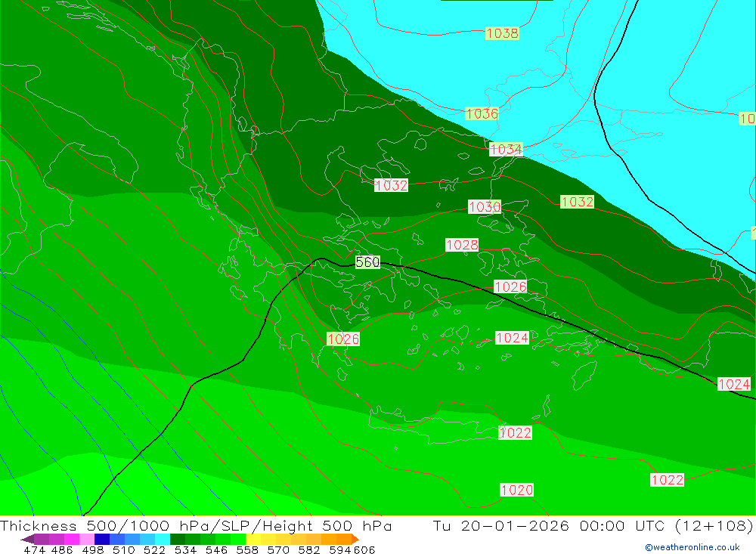Viewport: 756px width, 554px height.
Task: Pick the bright yellow legend swatch
Action: [x=253, y=539]
